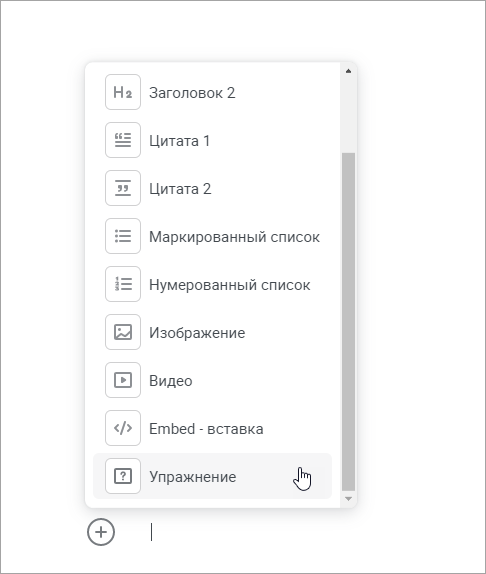The width and height of the screenshot is (486, 574).
Task: Click the Embed code brackets icon
Action: [123, 428]
